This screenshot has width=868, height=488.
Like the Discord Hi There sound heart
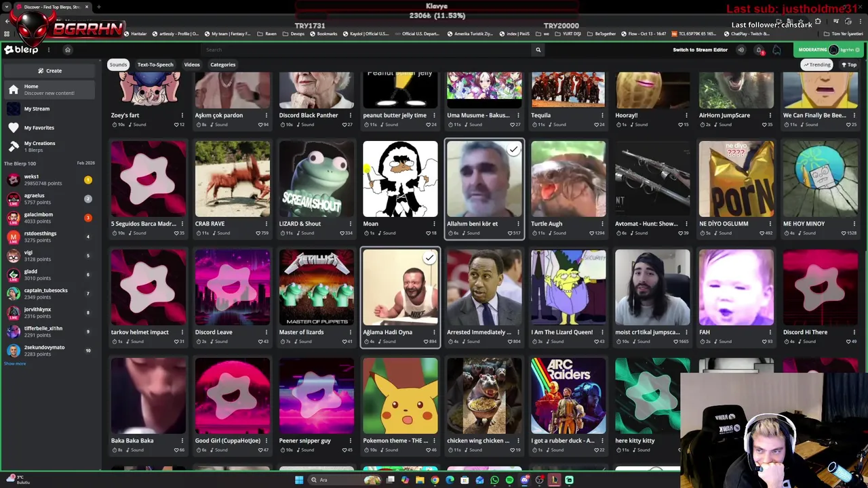click(x=849, y=342)
